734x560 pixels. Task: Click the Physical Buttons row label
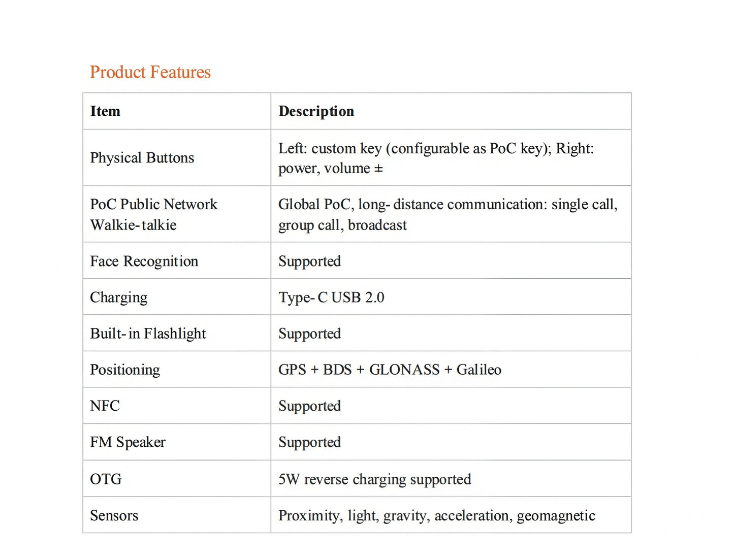pyautogui.click(x=142, y=158)
